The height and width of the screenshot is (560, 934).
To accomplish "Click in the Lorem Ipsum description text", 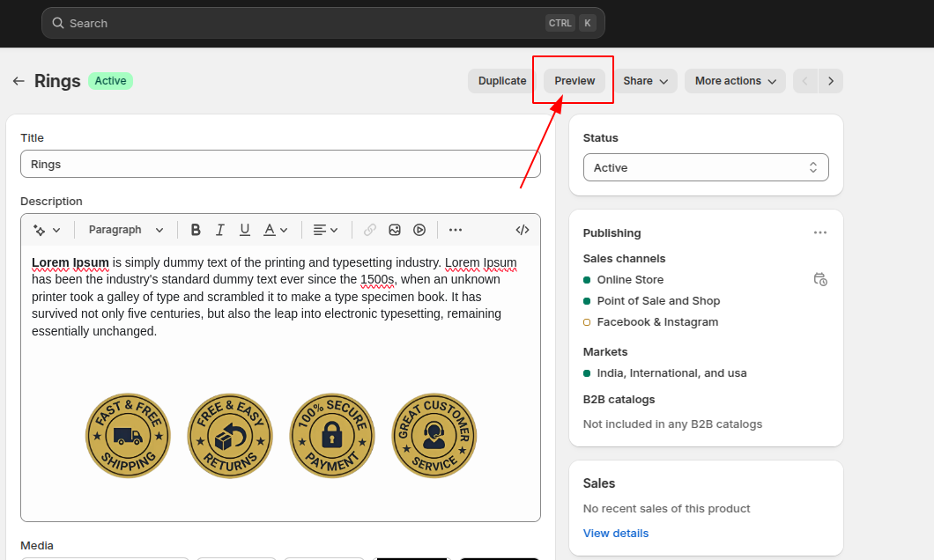I will (x=275, y=297).
